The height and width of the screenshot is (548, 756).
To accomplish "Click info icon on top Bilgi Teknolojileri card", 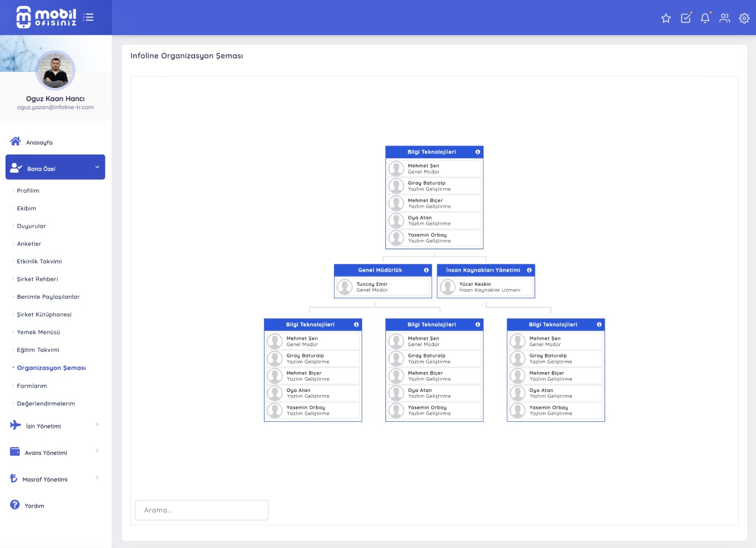I will 478,152.
